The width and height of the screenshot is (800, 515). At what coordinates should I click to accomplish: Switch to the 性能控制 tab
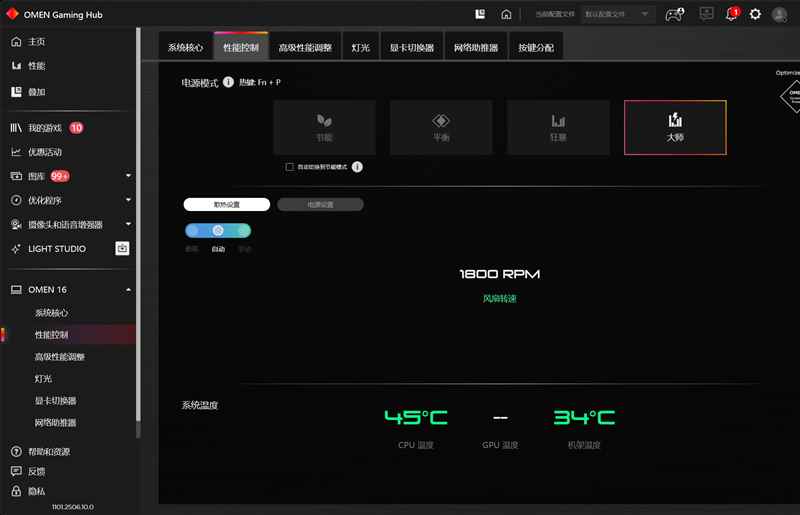(241, 47)
